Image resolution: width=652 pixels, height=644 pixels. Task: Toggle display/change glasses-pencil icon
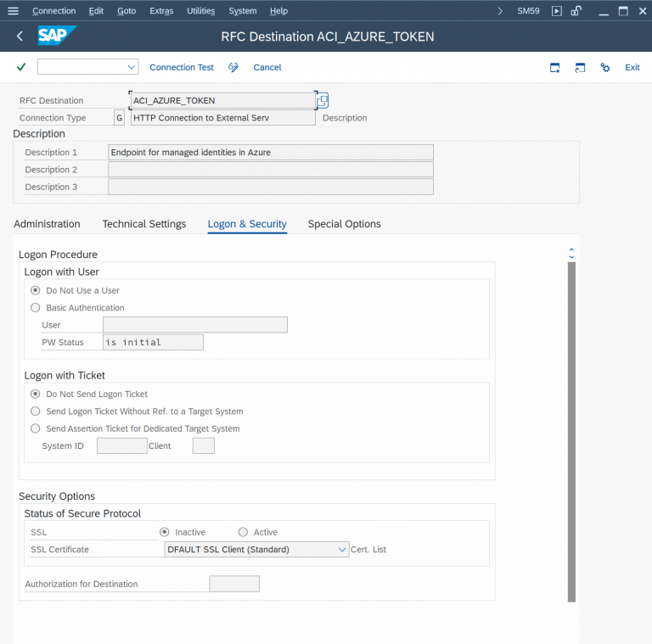233,67
